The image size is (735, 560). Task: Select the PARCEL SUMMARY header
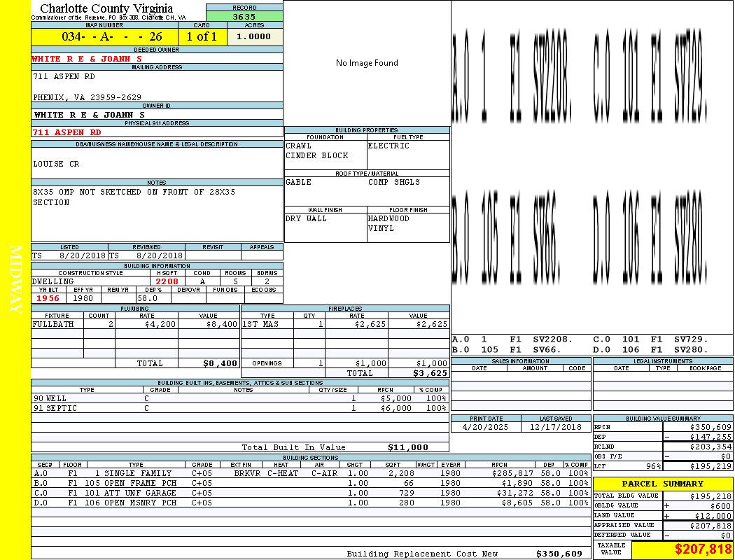[663, 484]
